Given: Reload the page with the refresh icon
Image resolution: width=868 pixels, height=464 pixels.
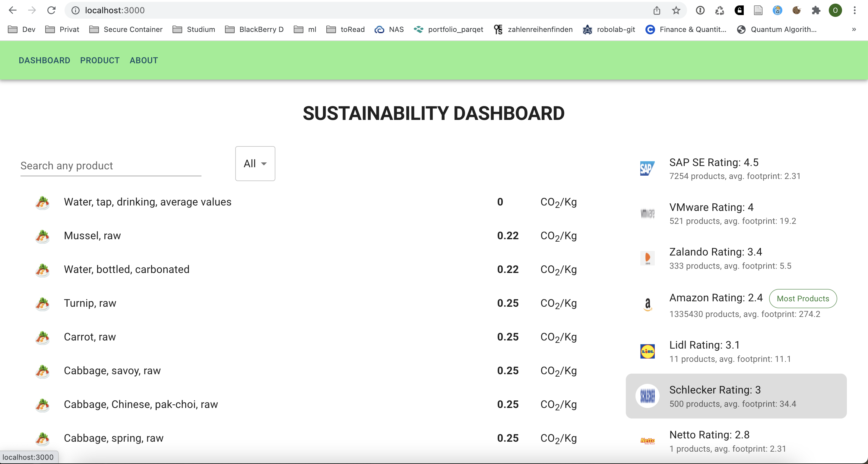Looking at the screenshot, I should (x=52, y=10).
